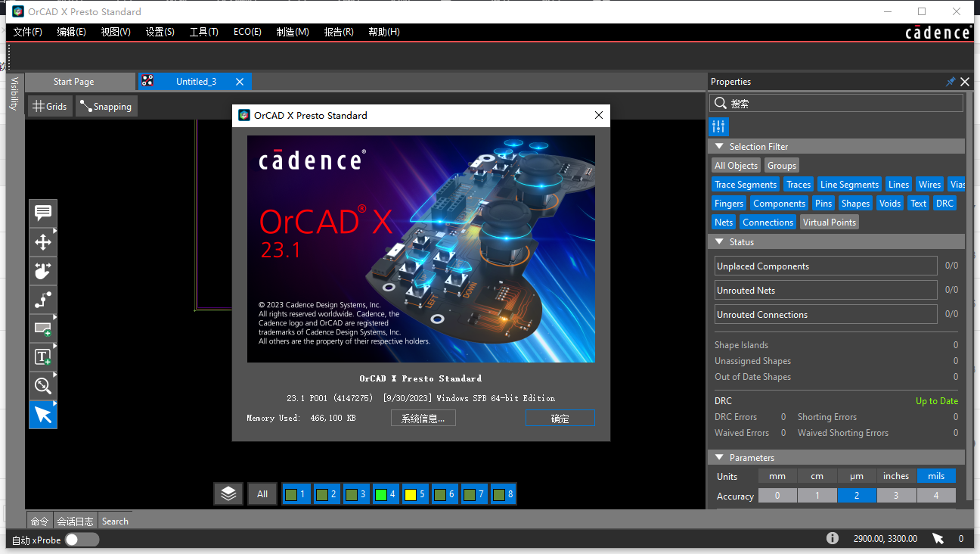Viewport: 980px width, 554px height.
Task: Switch to the 会话日志 tab
Action: (76, 521)
